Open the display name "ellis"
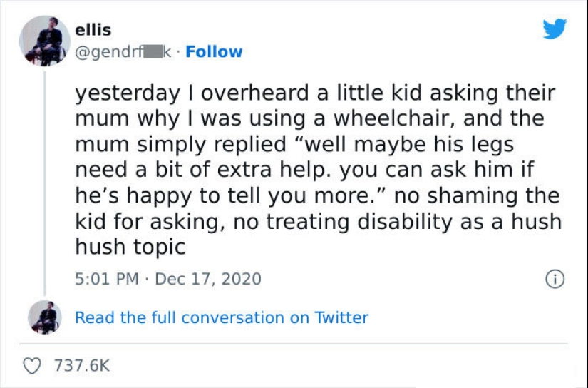Screen dimensions: 588x388 [93, 31]
